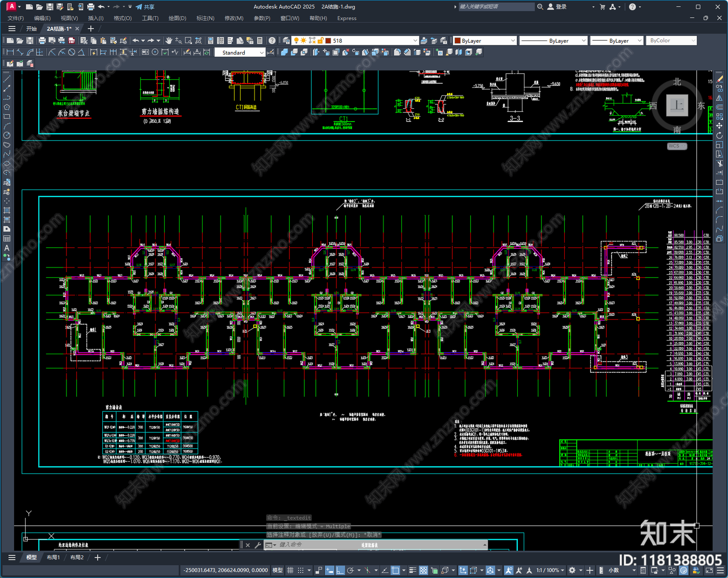
Task: Switch to the 布局1 layout tab
Action: (53, 558)
